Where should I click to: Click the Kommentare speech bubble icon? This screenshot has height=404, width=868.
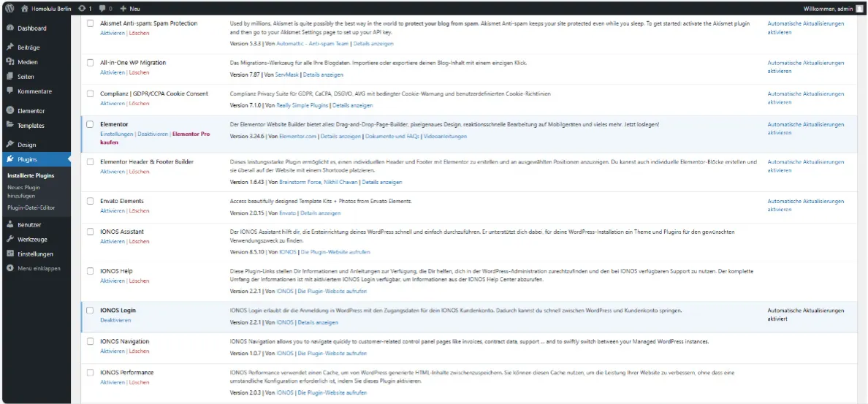[x=10, y=91]
